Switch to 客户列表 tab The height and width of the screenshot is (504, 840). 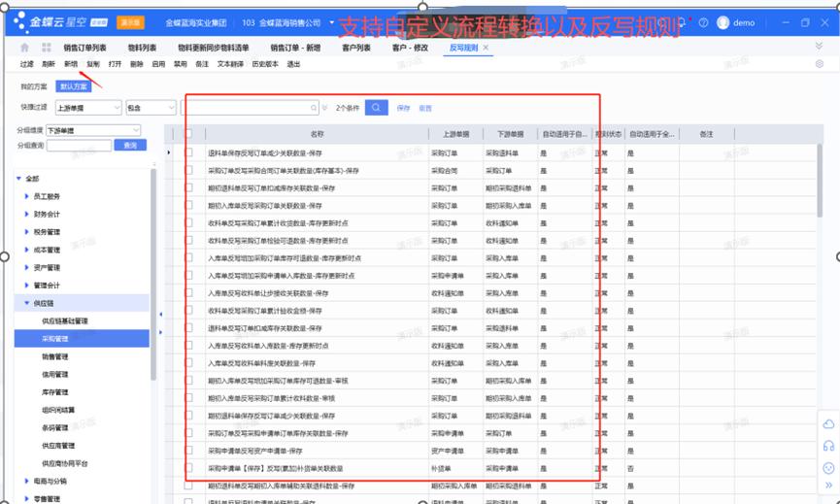pyautogui.click(x=356, y=48)
